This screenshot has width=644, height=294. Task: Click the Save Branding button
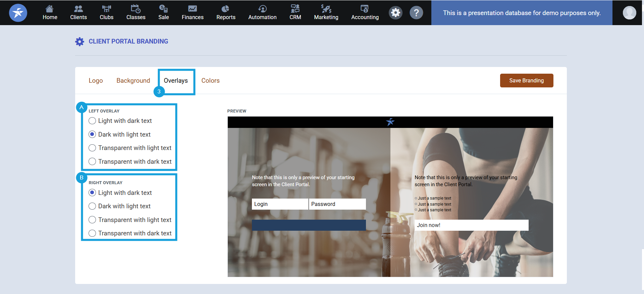[x=526, y=81]
